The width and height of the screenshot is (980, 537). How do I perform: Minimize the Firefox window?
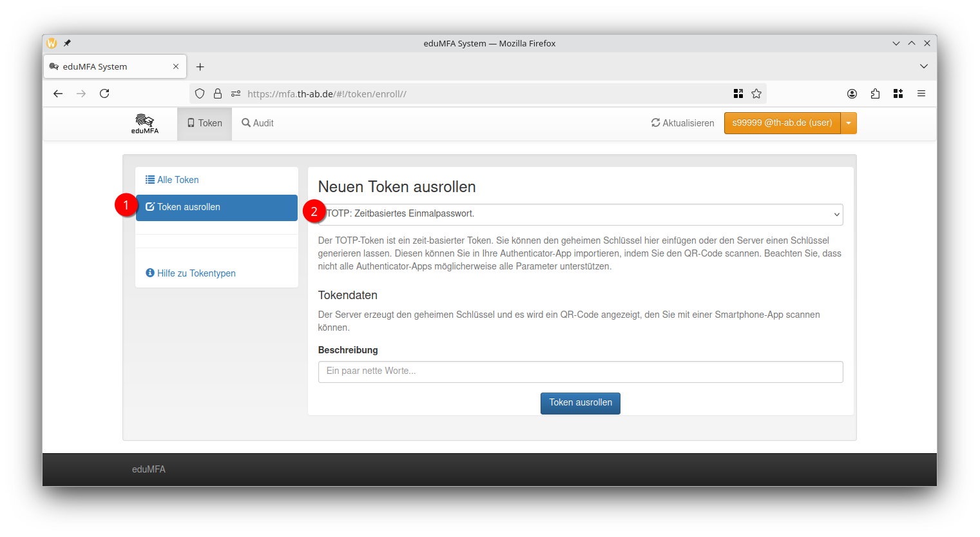[896, 43]
